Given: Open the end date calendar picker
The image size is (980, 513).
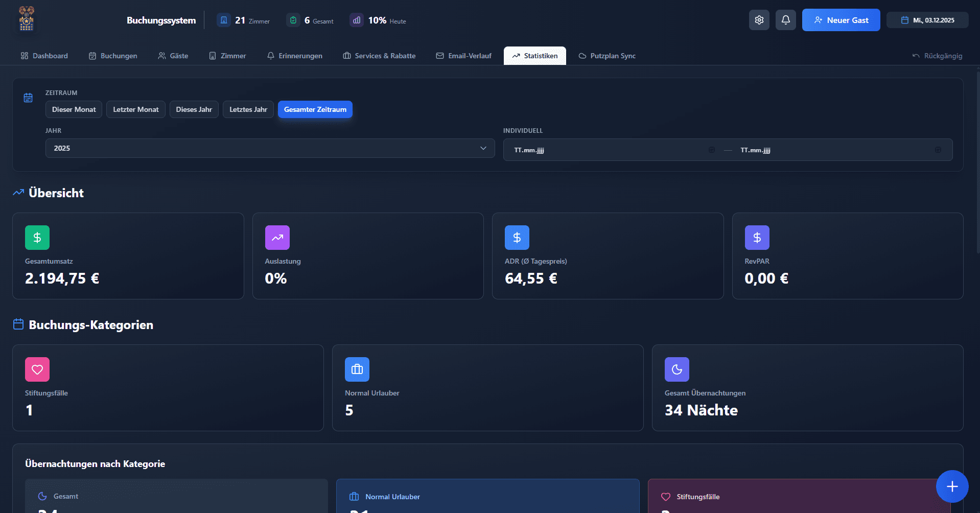Looking at the screenshot, I should pyautogui.click(x=938, y=150).
